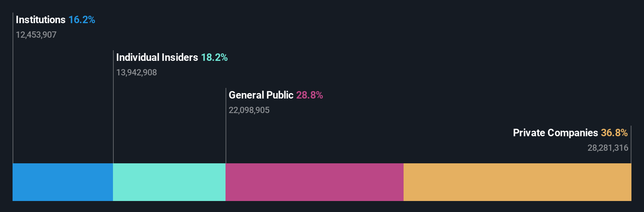644x212 pixels.
Task: Click the blue Institutions bar segment
Action: [63, 182]
